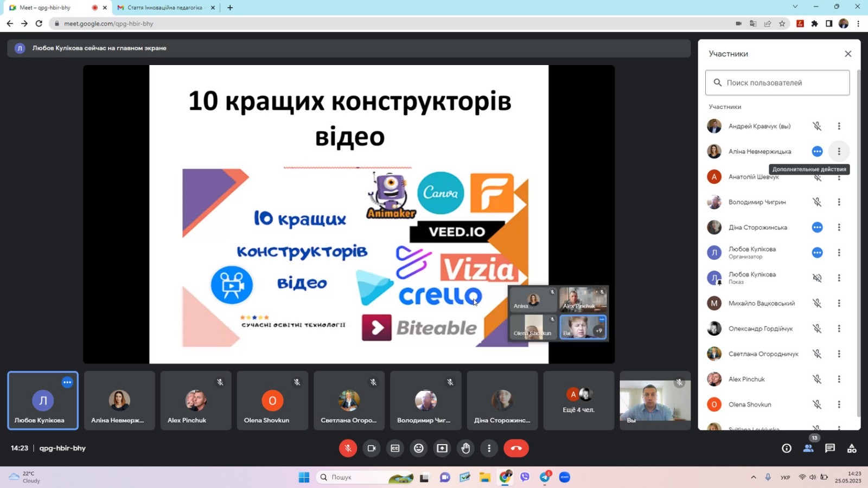Open the Chrome profile avatar

(844, 23)
